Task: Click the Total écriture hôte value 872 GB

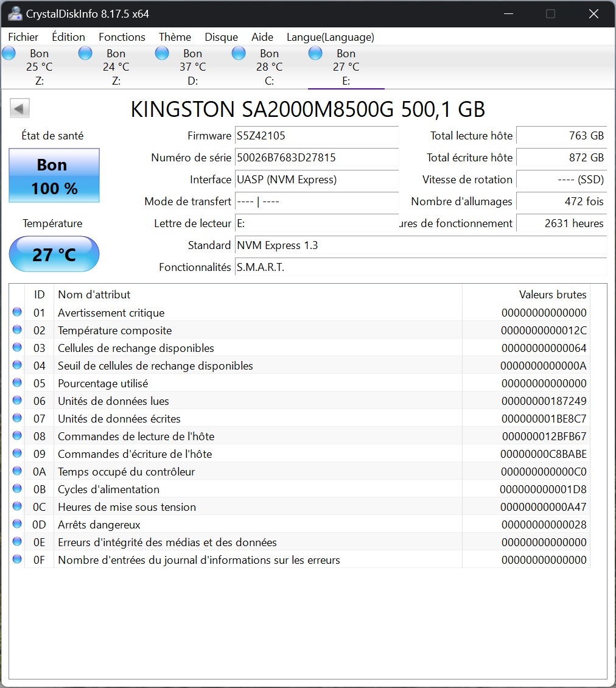Action: tap(562, 158)
